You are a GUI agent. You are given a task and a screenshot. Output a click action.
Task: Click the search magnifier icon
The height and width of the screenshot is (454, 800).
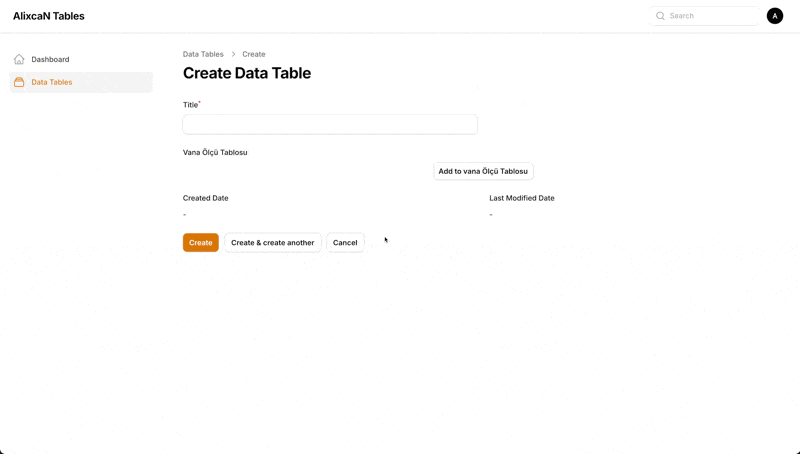[x=660, y=16]
